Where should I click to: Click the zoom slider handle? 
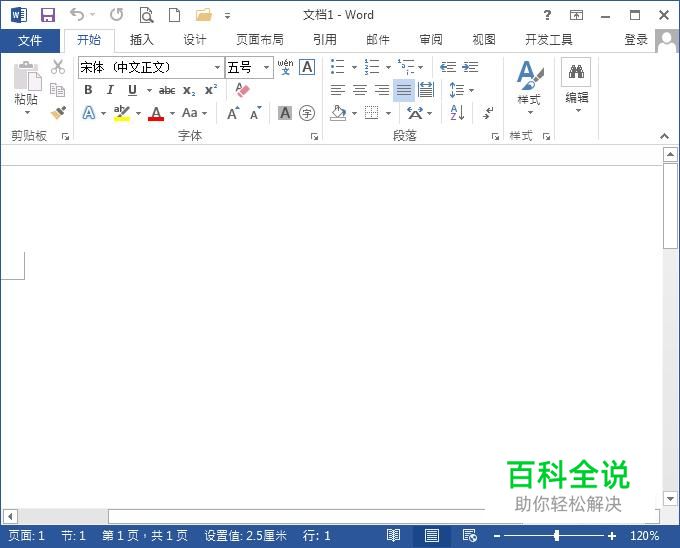coord(556,536)
